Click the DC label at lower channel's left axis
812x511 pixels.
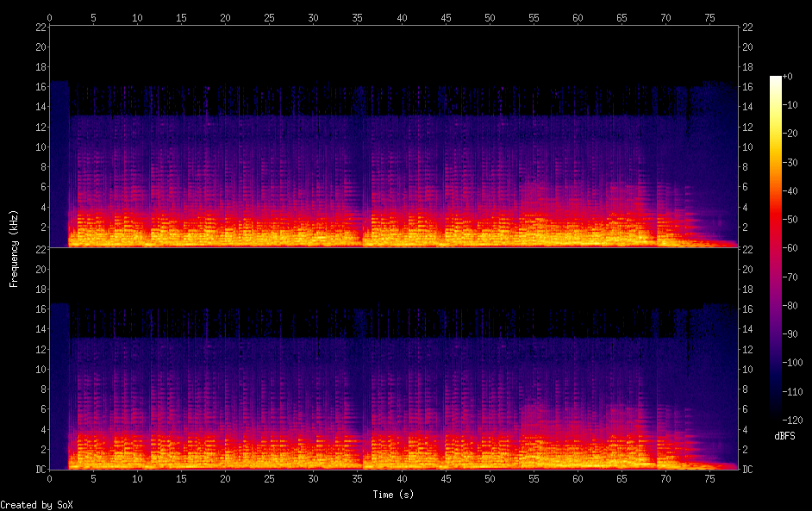40,470
